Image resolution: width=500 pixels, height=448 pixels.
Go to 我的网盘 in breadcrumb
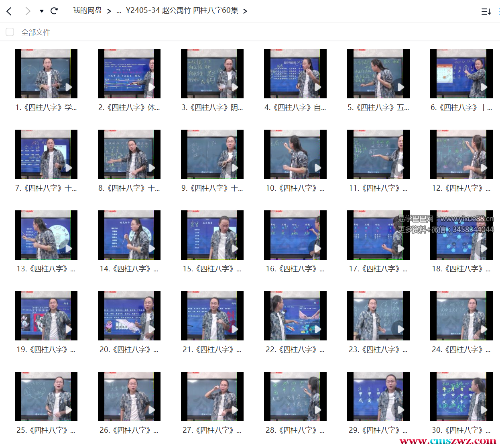point(87,10)
